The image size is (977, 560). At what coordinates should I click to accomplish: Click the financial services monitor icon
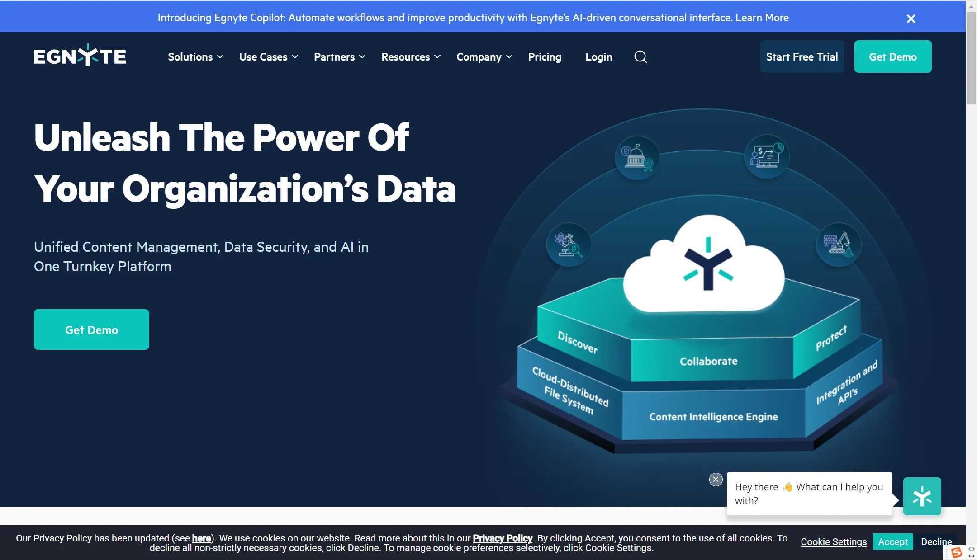pyautogui.click(x=766, y=156)
